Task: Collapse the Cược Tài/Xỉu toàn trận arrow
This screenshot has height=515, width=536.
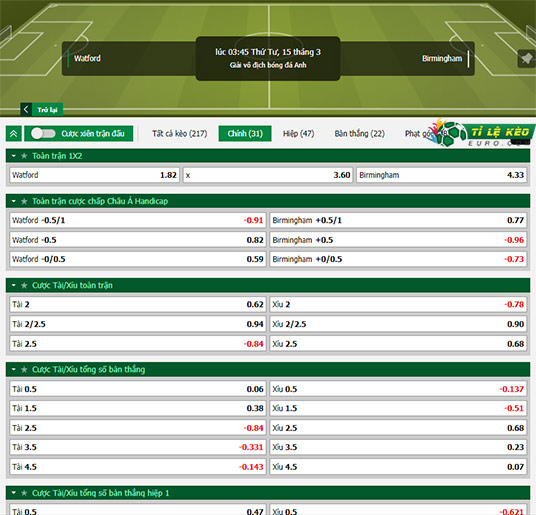Action: (14, 285)
